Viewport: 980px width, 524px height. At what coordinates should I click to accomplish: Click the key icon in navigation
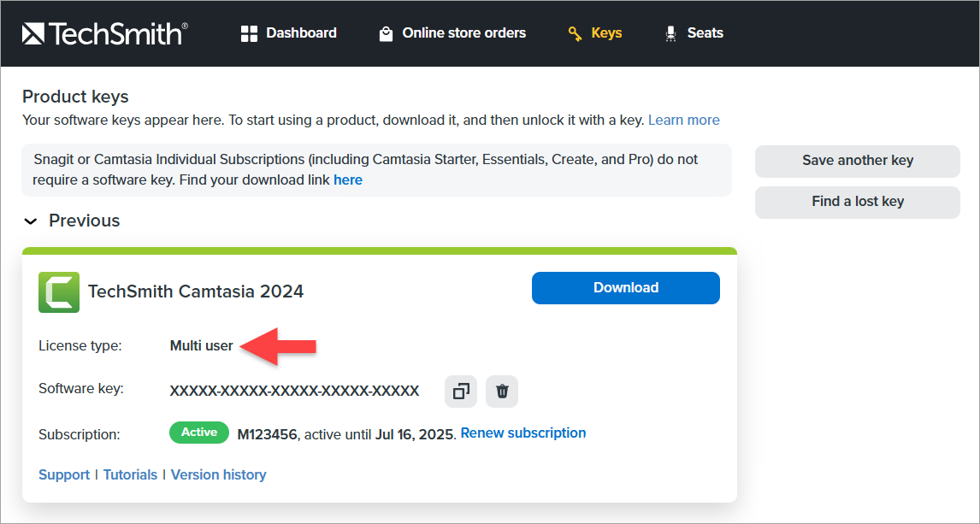[x=575, y=33]
